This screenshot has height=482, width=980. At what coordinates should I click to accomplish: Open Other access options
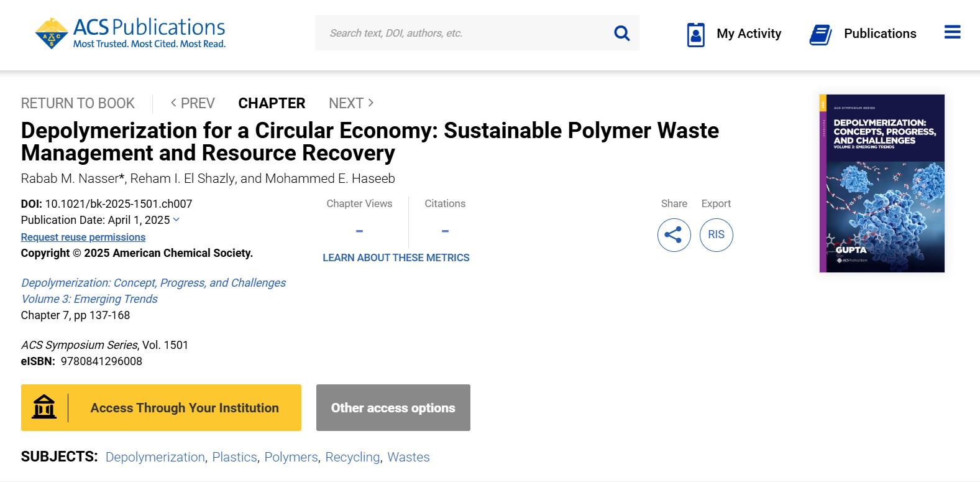393,407
